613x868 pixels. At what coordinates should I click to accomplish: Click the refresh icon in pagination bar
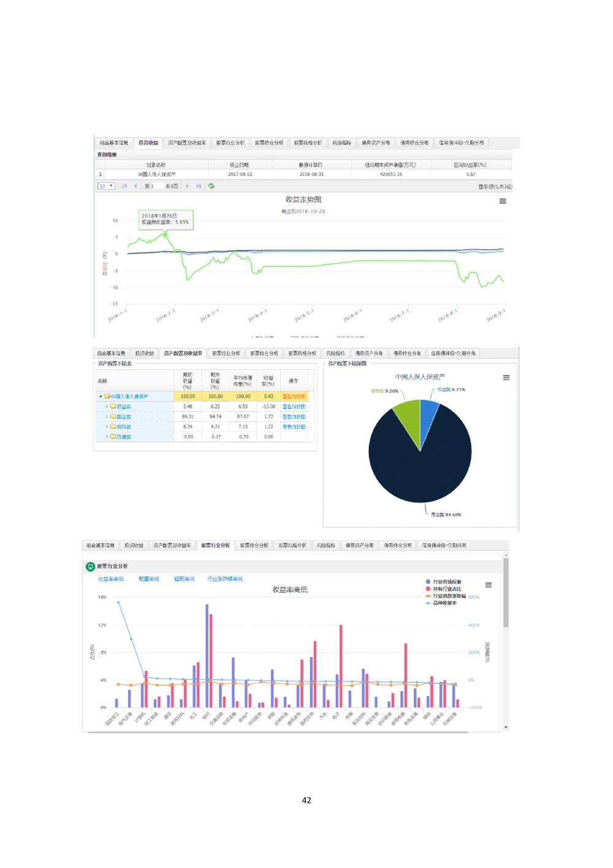coord(211,186)
